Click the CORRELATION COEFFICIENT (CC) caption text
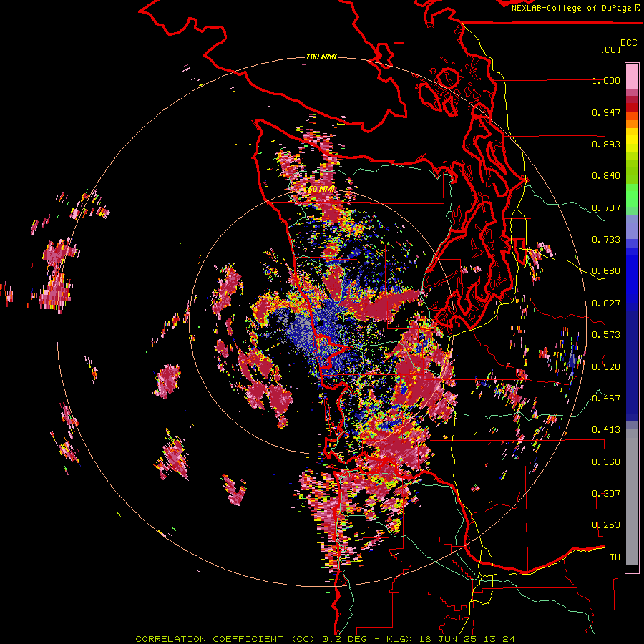 click(225, 639)
